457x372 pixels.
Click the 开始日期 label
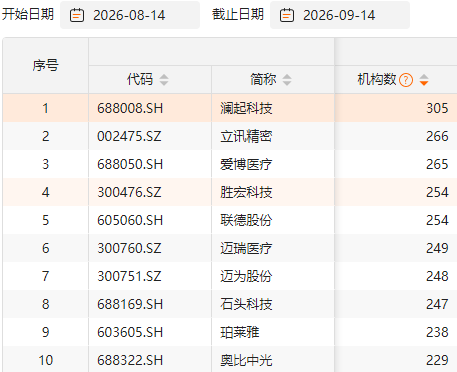click(28, 14)
